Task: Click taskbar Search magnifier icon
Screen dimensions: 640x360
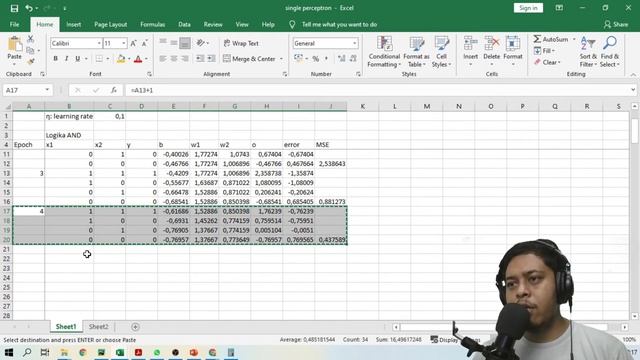Action: point(27,352)
